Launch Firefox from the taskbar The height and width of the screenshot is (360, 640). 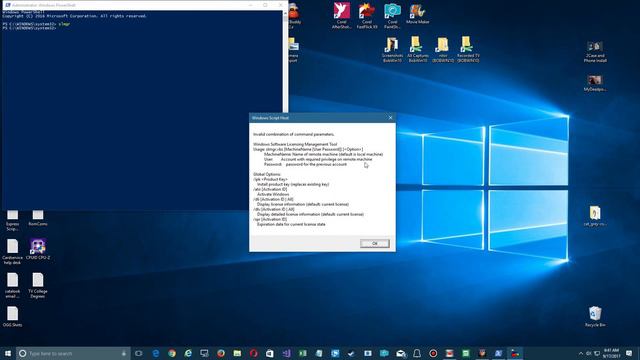tap(221, 353)
